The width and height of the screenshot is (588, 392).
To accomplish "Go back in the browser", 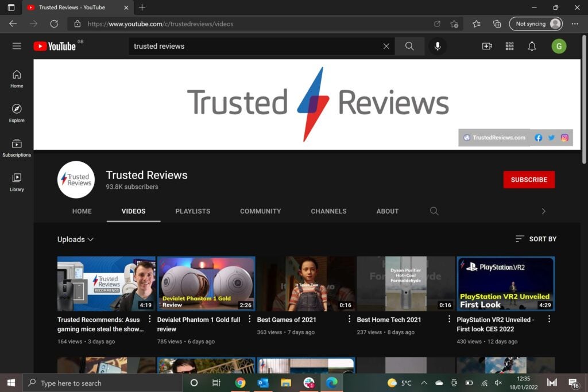I will [13, 24].
